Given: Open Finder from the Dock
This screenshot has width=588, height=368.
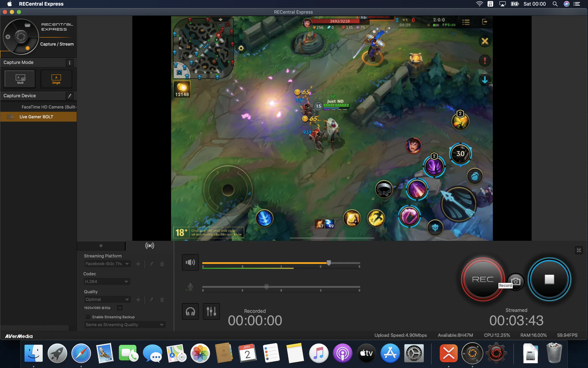Looking at the screenshot, I should tap(34, 353).
